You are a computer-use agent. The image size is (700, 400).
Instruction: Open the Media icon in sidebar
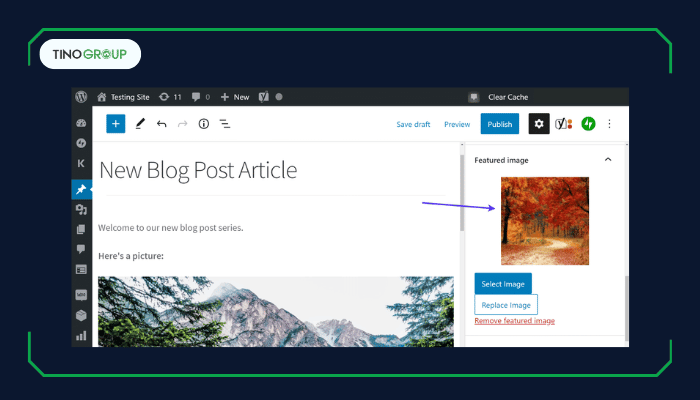pyautogui.click(x=81, y=209)
